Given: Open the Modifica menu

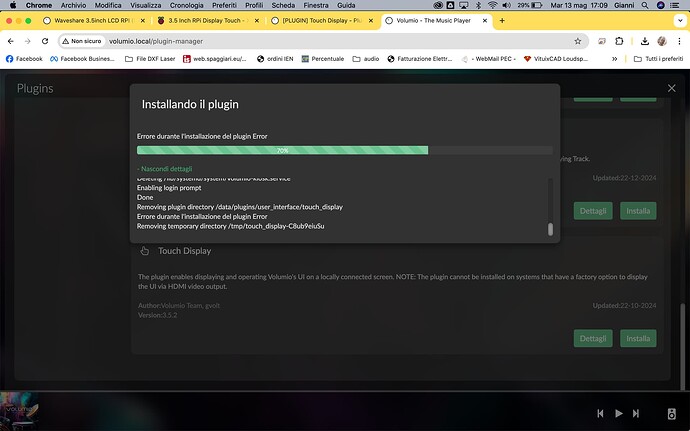Looking at the screenshot, I should [x=108, y=5].
